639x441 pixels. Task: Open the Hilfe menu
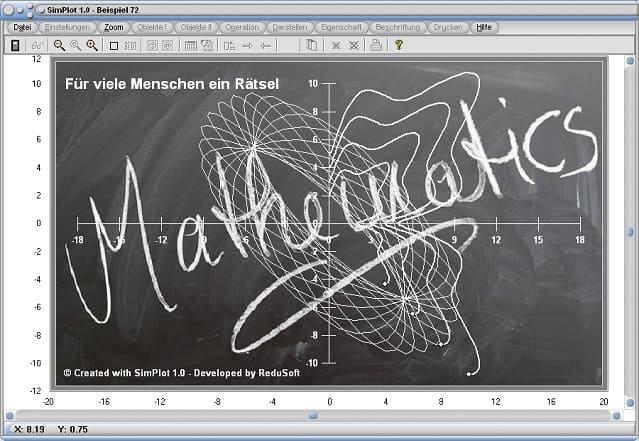click(484, 27)
